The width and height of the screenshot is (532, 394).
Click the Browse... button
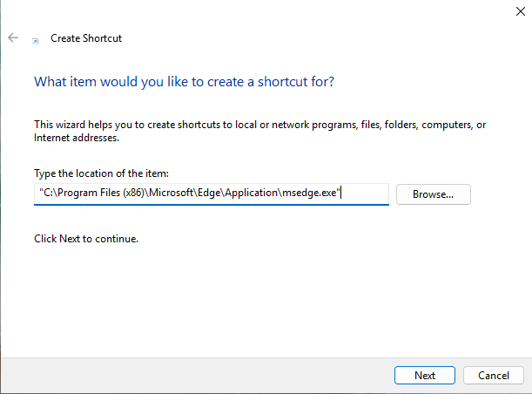pos(434,194)
